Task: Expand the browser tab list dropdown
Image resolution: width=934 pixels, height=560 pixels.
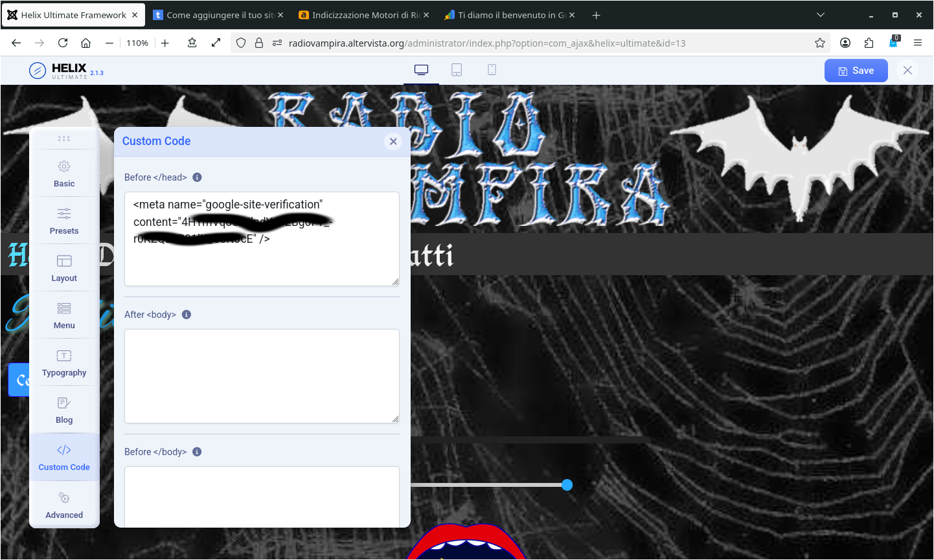Action: [821, 15]
